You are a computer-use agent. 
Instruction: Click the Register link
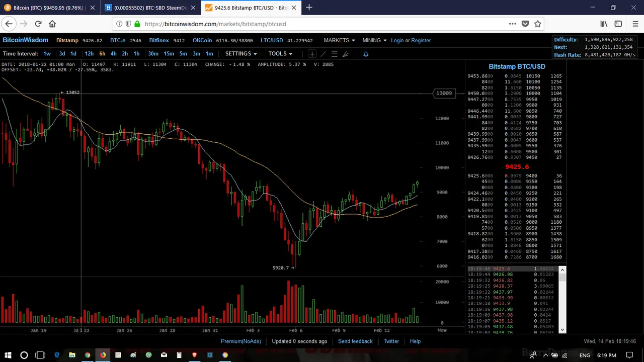421,40
